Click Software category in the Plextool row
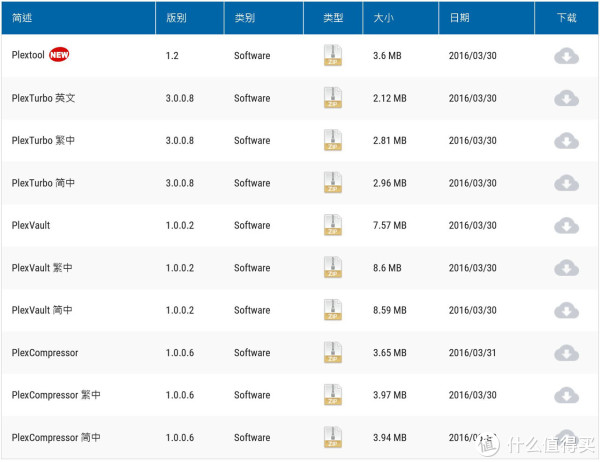This screenshot has height=462, width=600. pos(252,56)
